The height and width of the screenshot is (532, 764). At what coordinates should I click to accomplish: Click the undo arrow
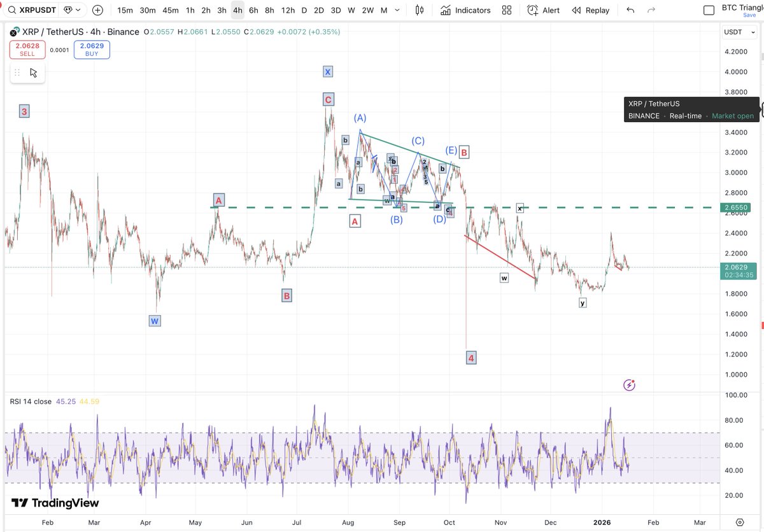tap(630, 10)
